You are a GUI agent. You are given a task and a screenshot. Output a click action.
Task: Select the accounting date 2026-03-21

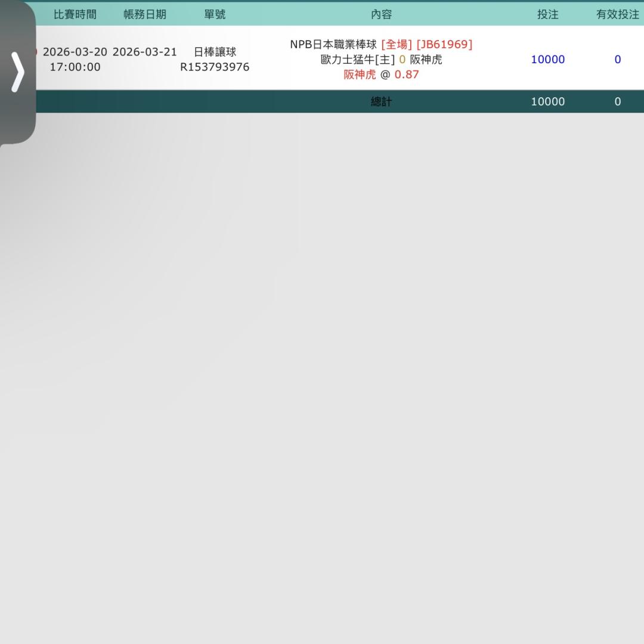tap(145, 52)
